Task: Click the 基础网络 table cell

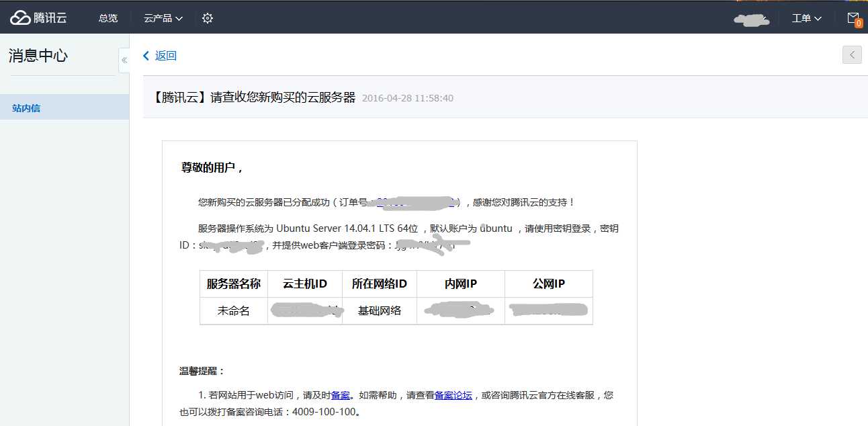Action: pos(380,310)
